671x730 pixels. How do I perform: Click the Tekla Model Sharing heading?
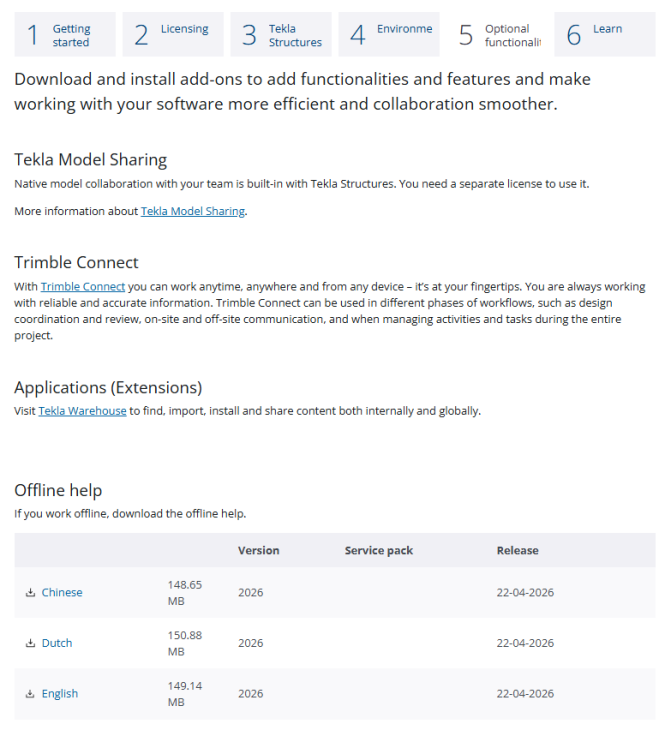click(91, 160)
